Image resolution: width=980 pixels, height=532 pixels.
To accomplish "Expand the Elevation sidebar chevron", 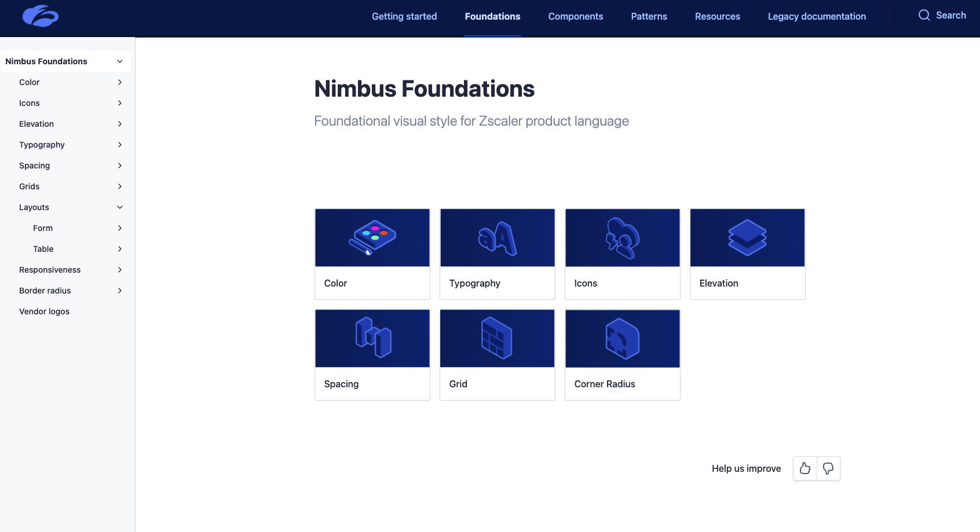I will (x=120, y=124).
